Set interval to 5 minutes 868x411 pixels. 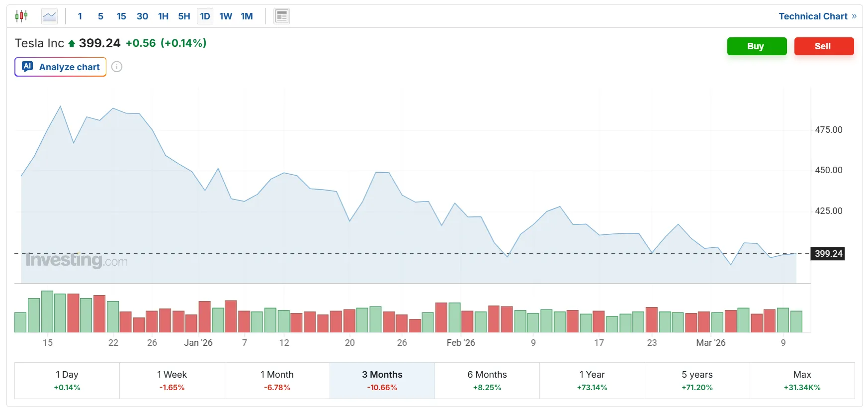(x=100, y=16)
